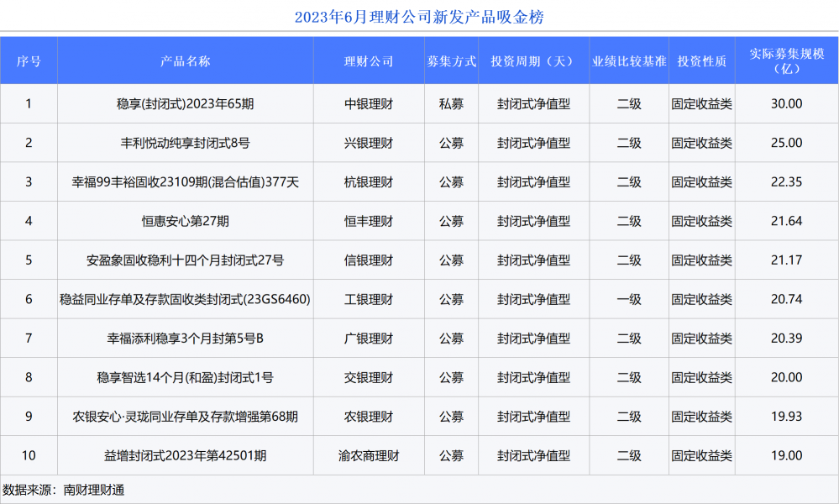
Task: Click company cell 信银理财
Action: [369, 260]
